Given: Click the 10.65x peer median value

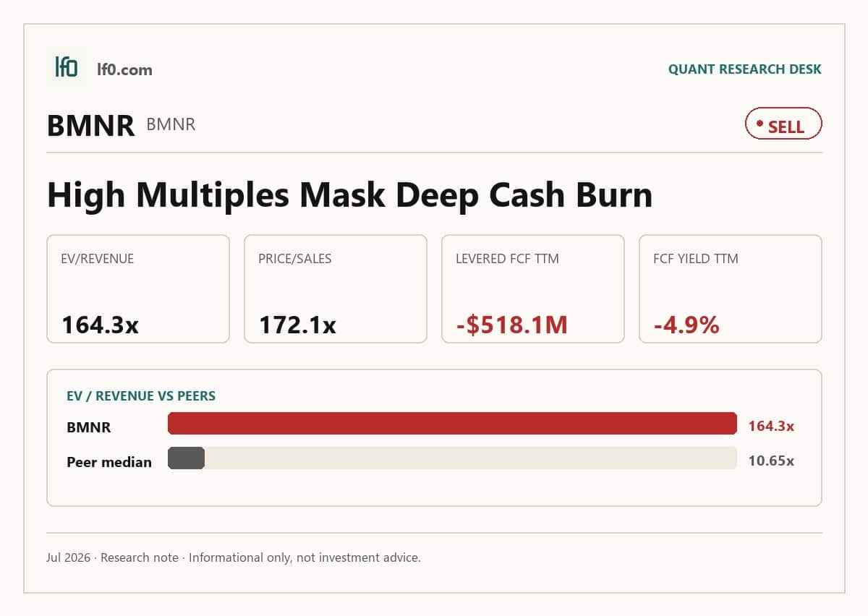Looking at the screenshot, I should [x=771, y=461].
